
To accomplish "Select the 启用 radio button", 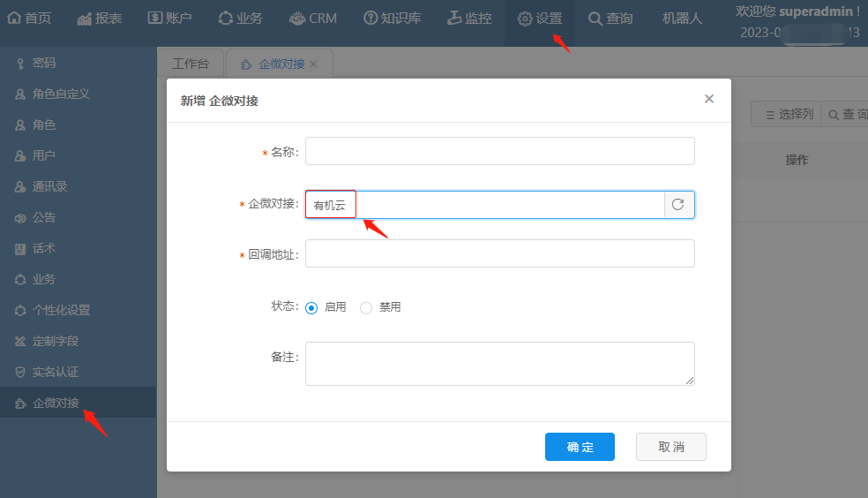I will click(x=311, y=307).
